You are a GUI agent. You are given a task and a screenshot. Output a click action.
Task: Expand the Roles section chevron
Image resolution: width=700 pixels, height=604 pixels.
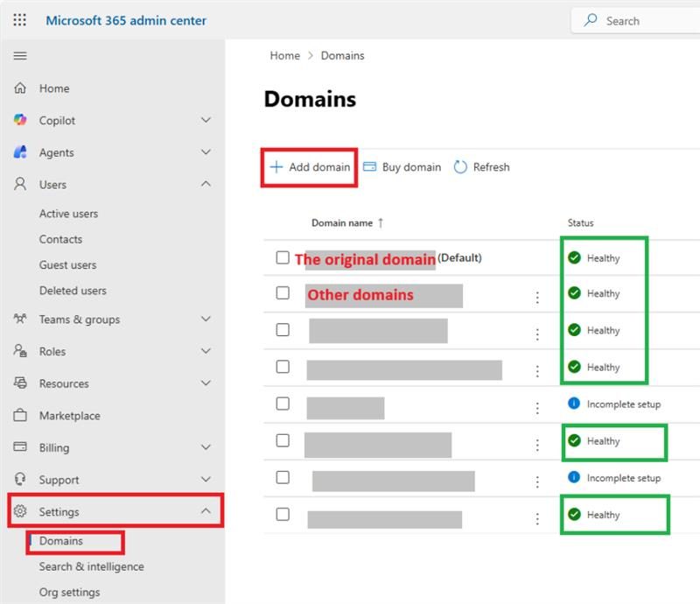[206, 351]
